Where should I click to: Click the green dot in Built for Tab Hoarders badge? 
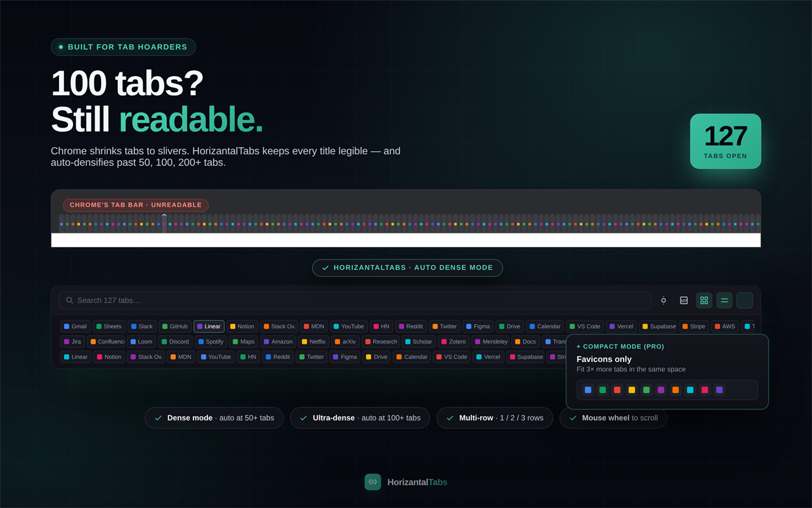pos(61,47)
